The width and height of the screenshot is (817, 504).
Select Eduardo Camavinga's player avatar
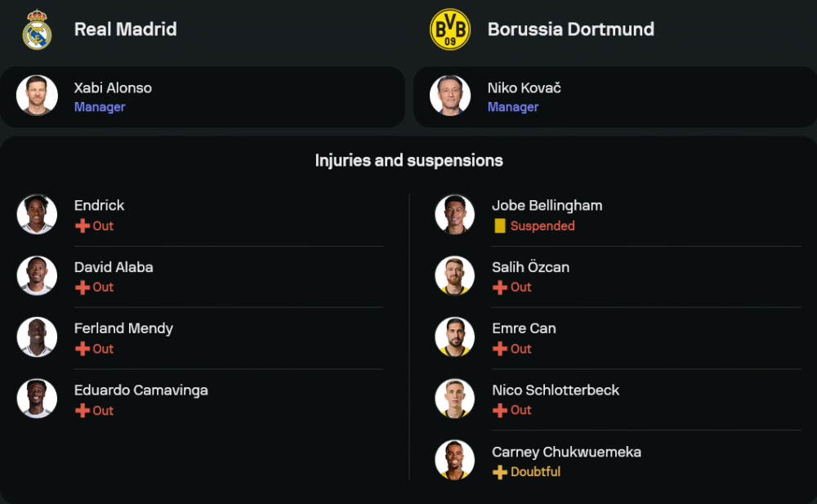37,399
